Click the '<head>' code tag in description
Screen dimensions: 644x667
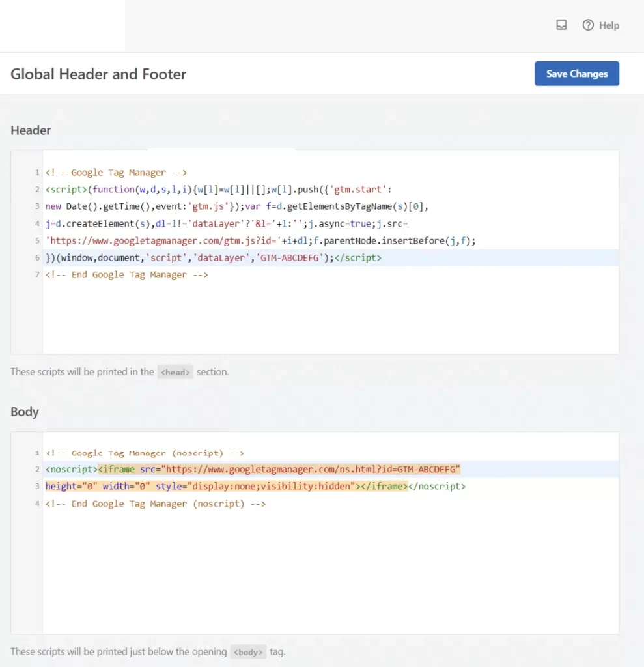tap(175, 372)
